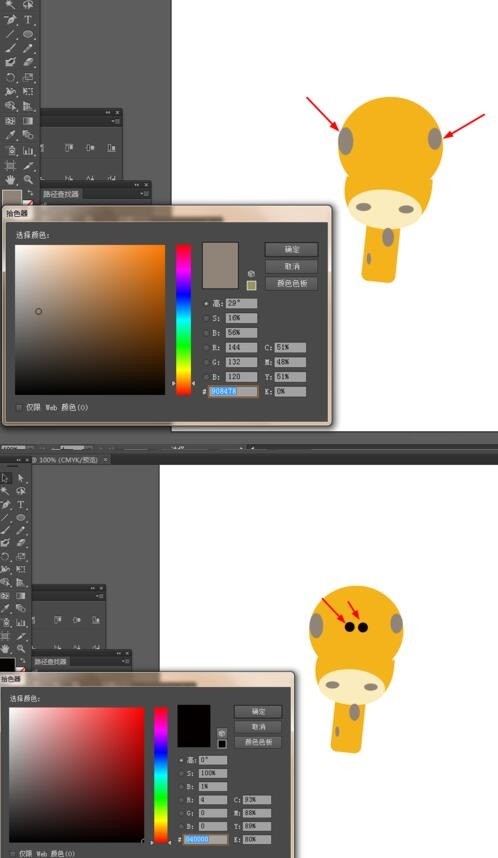
Task: Choose the Zoom tool above the gray fill swatch
Action: click(28, 179)
